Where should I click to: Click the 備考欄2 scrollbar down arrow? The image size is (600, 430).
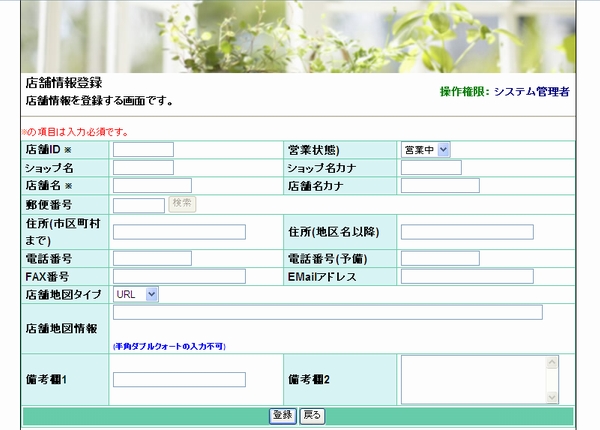pyautogui.click(x=552, y=397)
